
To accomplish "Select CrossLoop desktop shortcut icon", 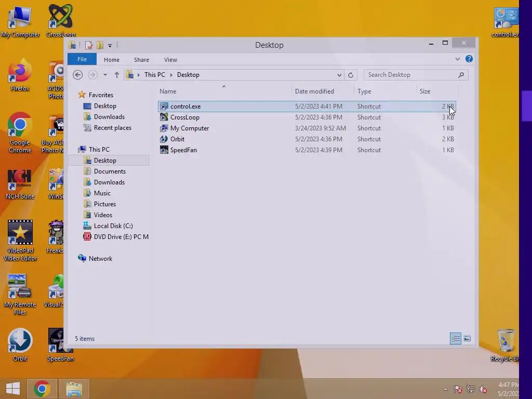I will point(60,20).
